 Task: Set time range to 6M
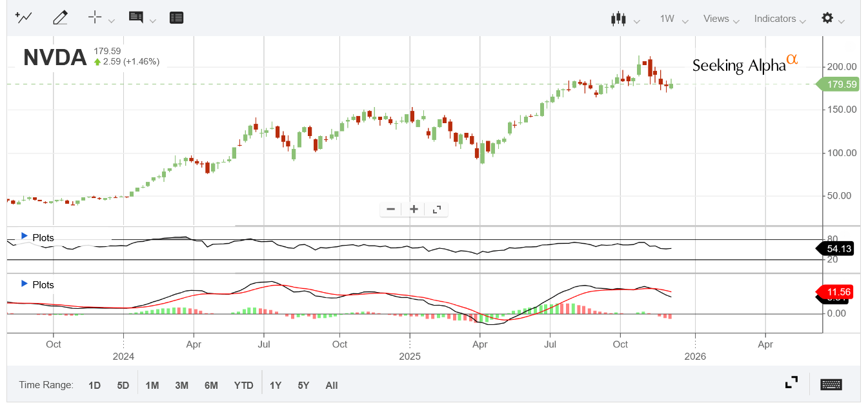click(x=211, y=385)
